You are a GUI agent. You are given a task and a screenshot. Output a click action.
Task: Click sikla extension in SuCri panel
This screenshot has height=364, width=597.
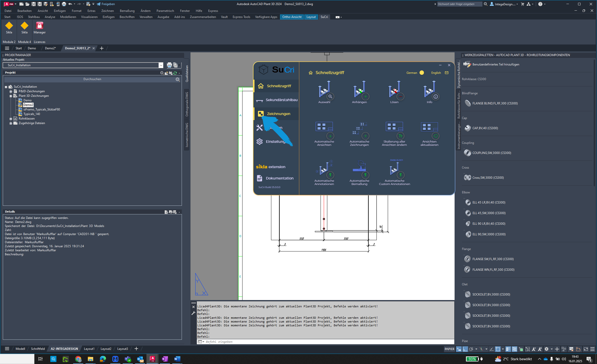(x=270, y=167)
